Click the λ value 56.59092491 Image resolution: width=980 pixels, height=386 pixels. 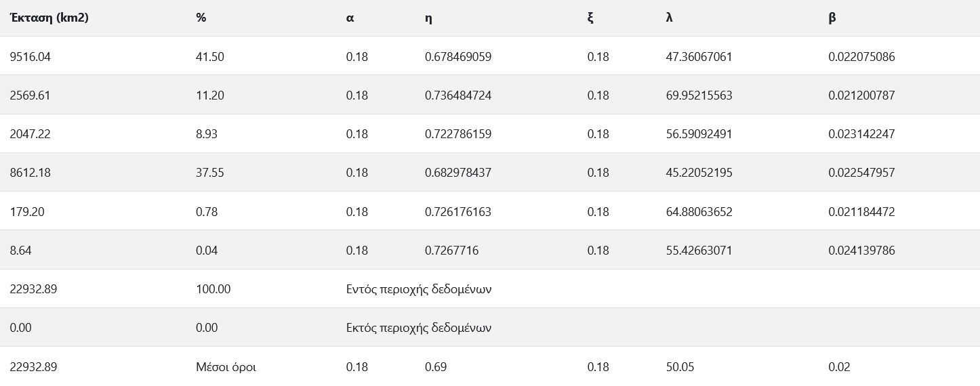click(699, 134)
